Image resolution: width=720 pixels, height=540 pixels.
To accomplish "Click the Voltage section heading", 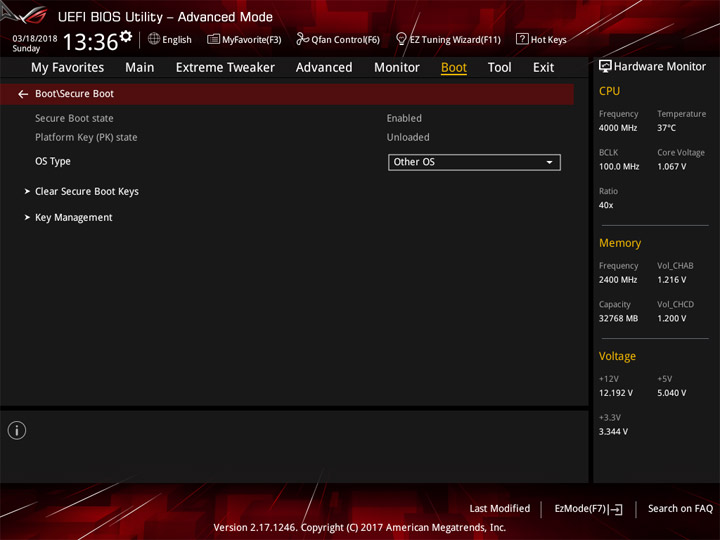I will click(x=617, y=356).
